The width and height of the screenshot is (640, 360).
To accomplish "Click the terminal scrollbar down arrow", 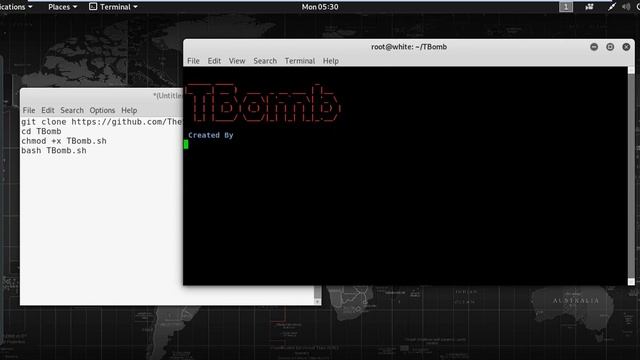I will [x=631, y=282].
